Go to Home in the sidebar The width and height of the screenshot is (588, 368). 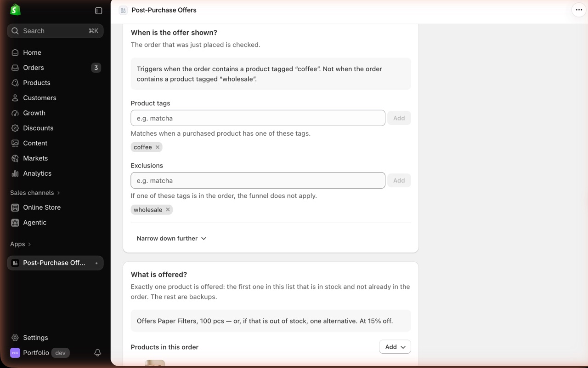55,52
